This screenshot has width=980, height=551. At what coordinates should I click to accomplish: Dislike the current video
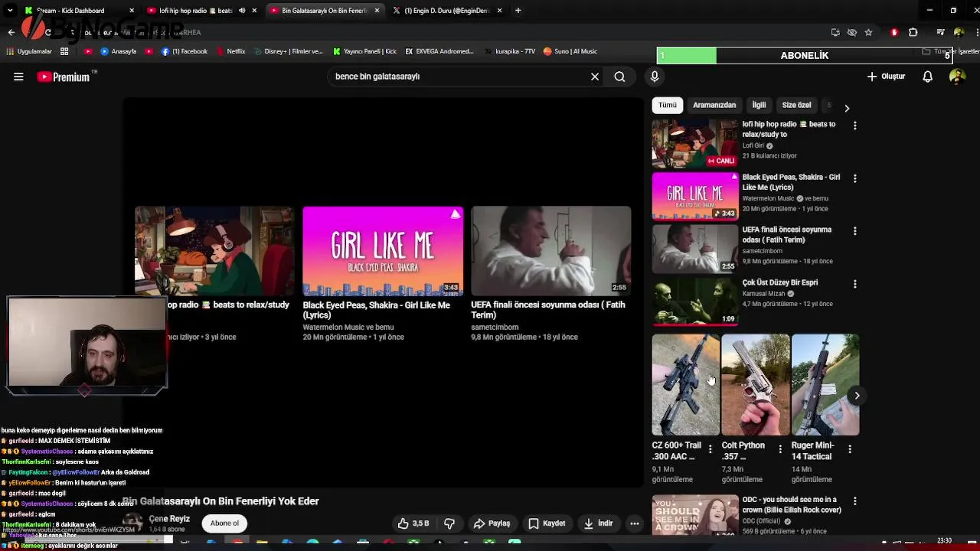click(x=449, y=523)
